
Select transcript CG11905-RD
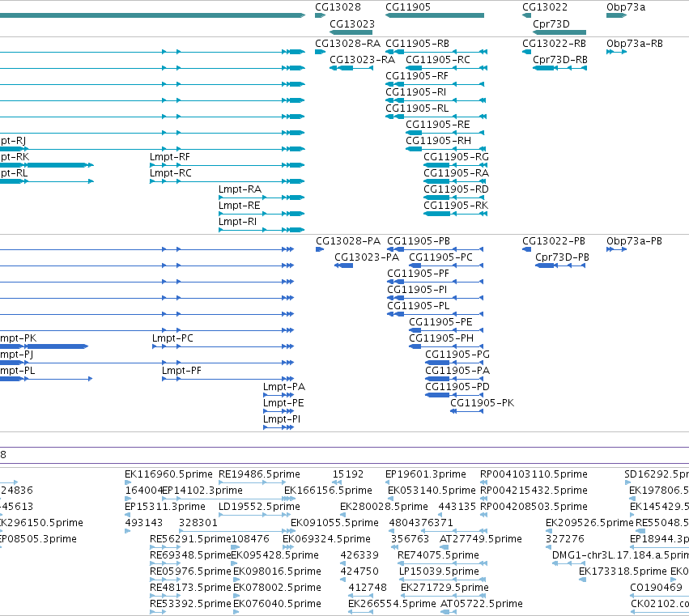tap(456, 189)
